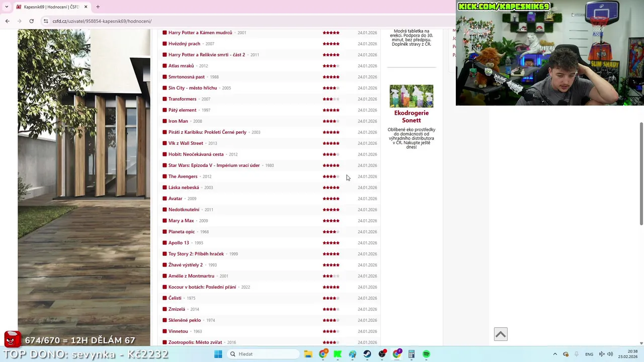
Task: Open Smrtonosná past film page
Action: [187, 77]
